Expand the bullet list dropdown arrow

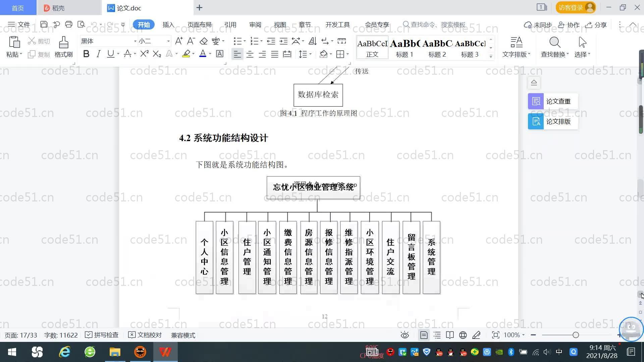coord(245,41)
